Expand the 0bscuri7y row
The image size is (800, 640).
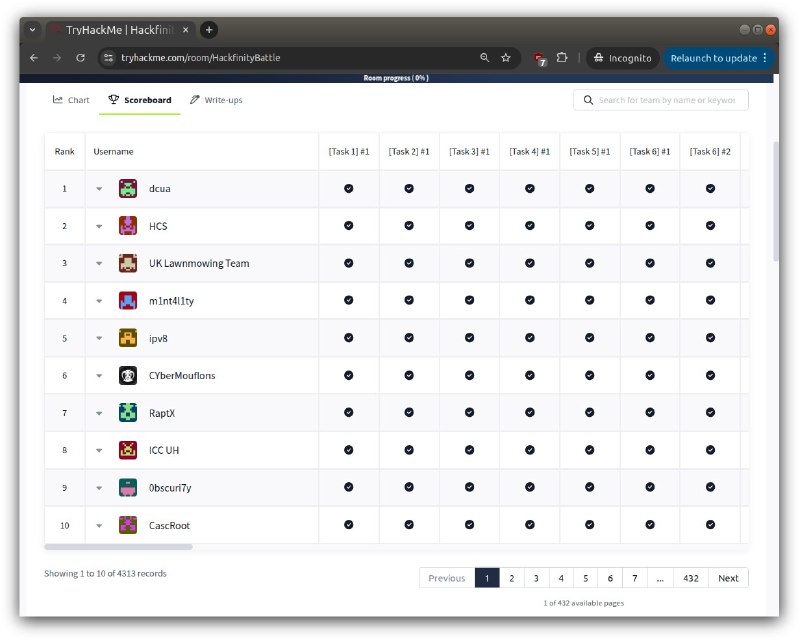pos(99,488)
